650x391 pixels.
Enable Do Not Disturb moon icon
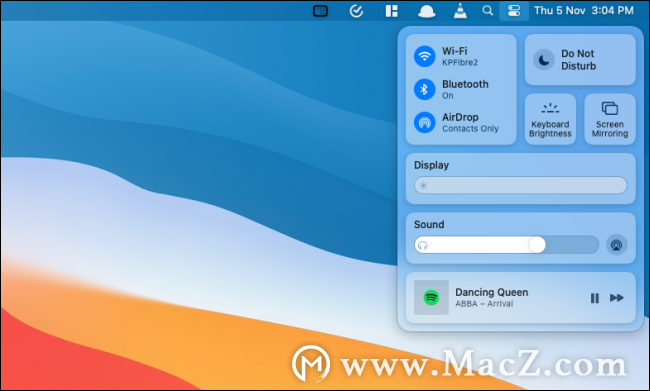543,60
